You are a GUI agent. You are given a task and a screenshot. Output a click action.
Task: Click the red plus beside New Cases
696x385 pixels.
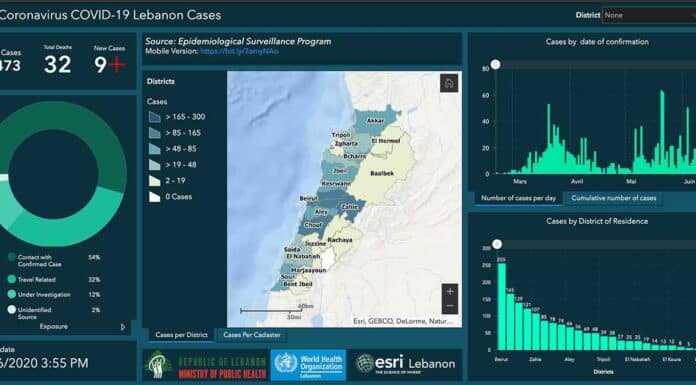(x=117, y=65)
